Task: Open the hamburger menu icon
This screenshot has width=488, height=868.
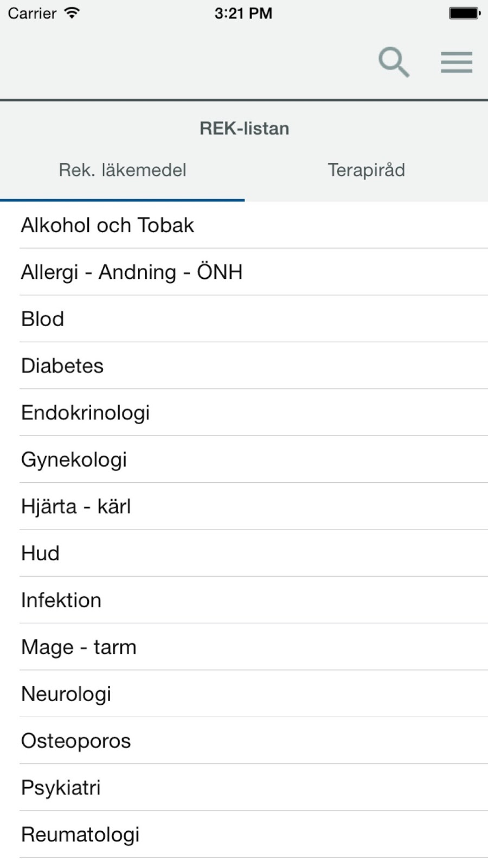Action: 457,62
